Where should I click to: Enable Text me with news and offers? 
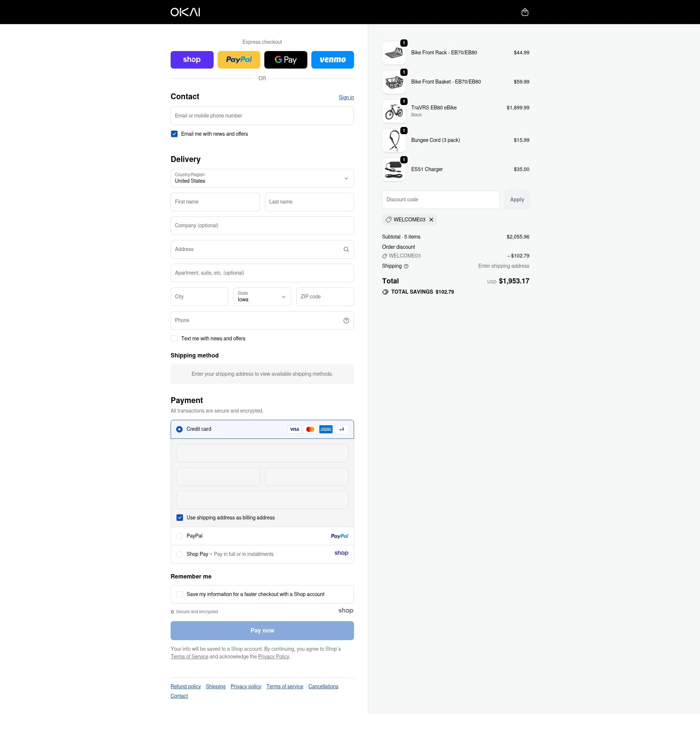point(174,338)
